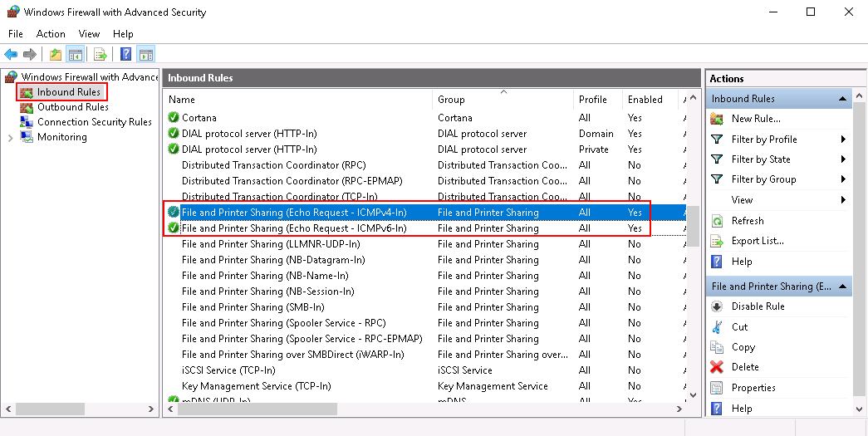Open the View submenu arrow
The height and width of the screenshot is (436, 868).
843,200
